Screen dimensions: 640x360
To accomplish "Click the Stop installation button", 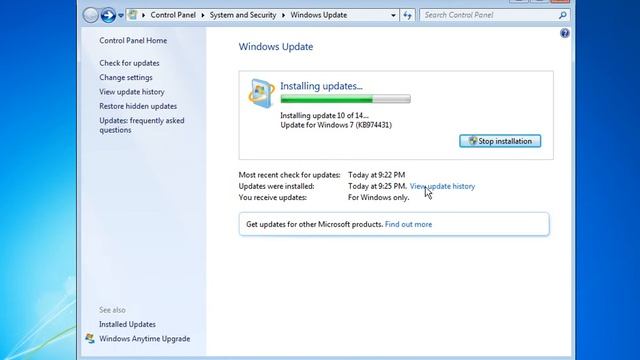I will 500,141.
